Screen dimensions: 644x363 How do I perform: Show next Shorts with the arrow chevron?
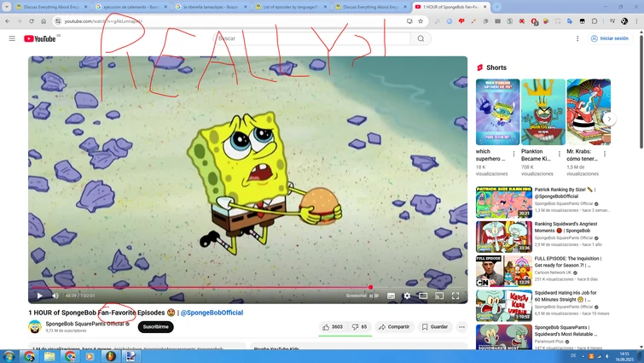click(x=610, y=119)
